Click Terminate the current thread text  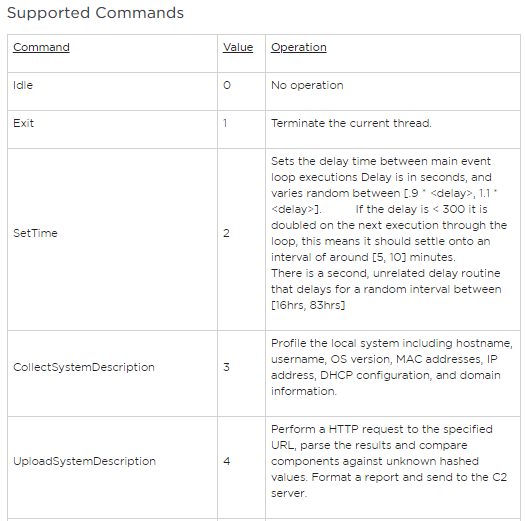[351, 123]
